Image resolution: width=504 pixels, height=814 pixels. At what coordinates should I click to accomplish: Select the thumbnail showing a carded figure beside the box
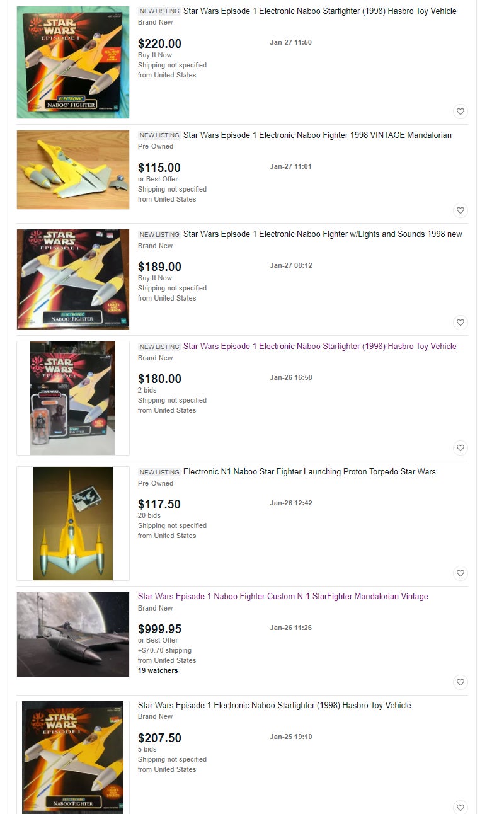pos(73,398)
